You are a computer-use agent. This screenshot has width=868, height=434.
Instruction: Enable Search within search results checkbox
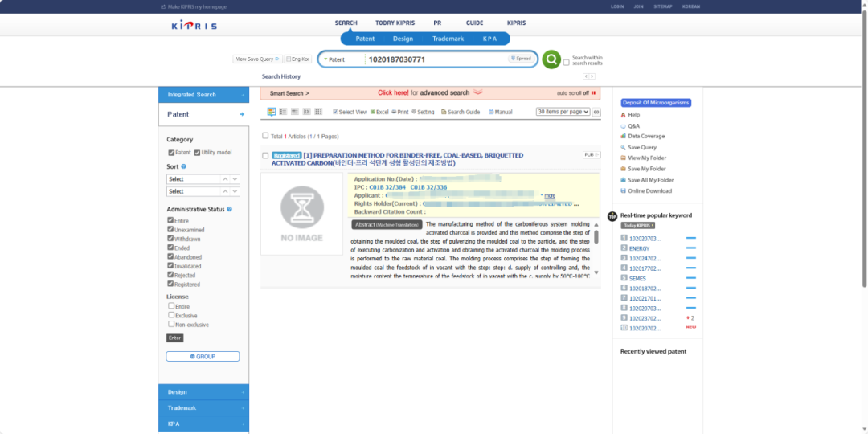pyautogui.click(x=567, y=63)
